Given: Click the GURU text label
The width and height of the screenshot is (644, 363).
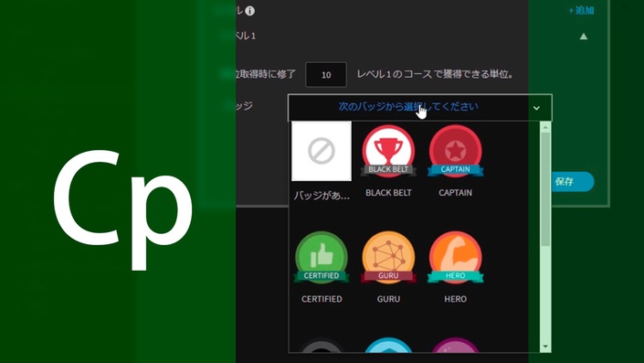Looking at the screenshot, I should click(x=388, y=299).
